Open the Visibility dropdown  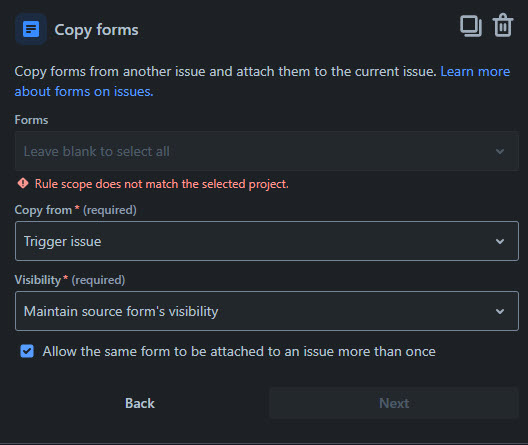click(x=267, y=311)
